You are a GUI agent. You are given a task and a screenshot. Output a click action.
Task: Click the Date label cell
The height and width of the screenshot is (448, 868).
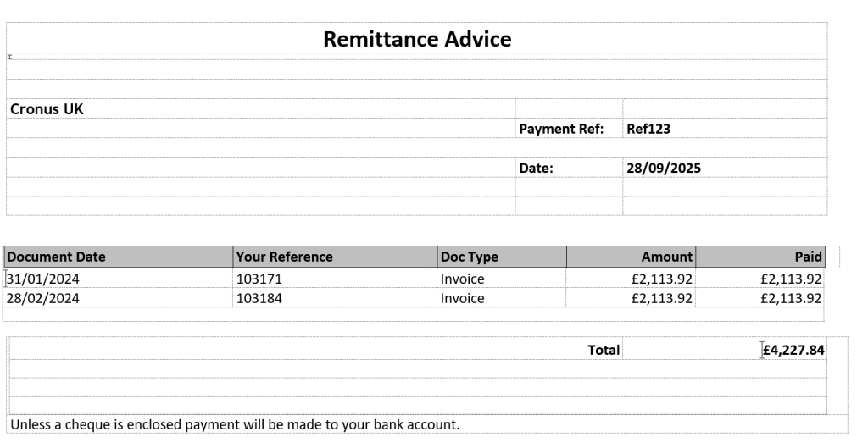536,169
